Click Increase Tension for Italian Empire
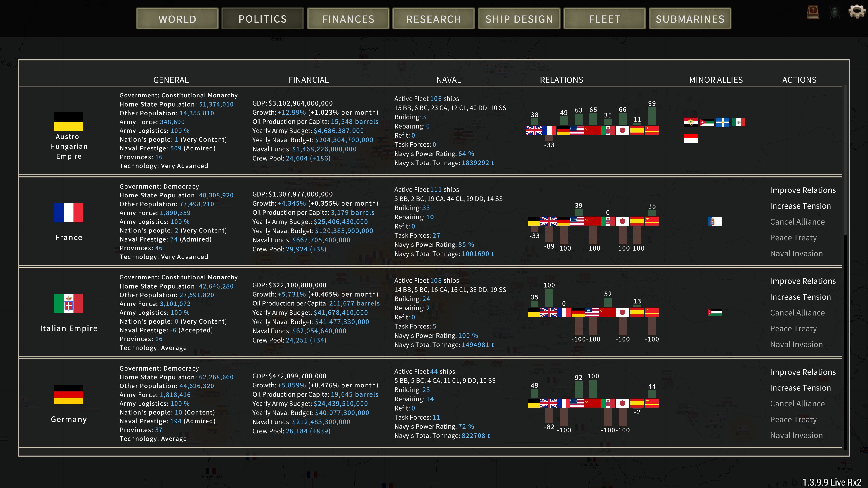 pyautogui.click(x=800, y=297)
